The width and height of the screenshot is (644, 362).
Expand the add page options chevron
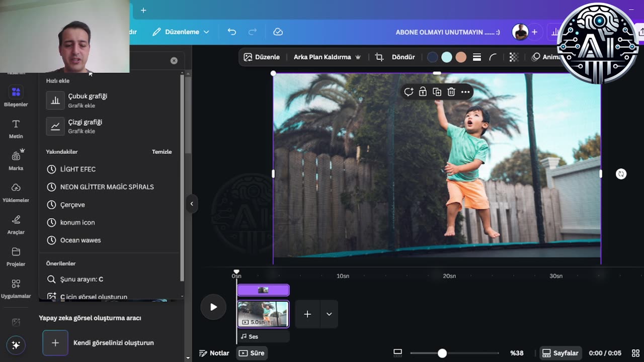[x=329, y=314]
